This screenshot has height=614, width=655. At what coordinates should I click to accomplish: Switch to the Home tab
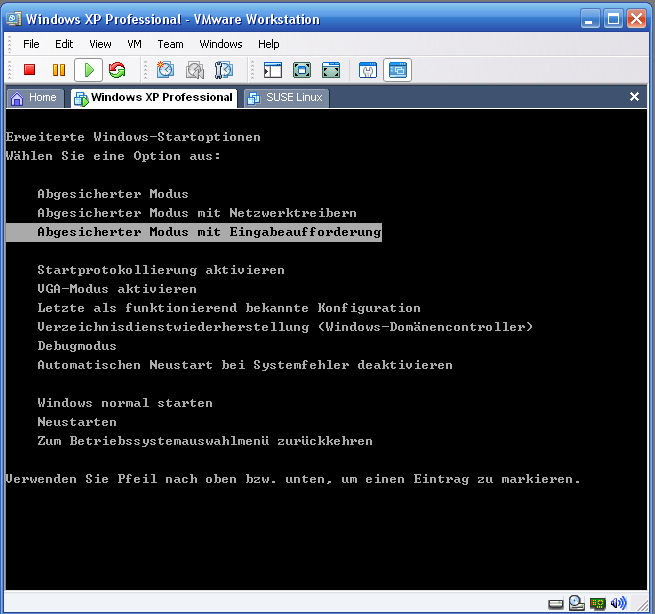coord(35,98)
